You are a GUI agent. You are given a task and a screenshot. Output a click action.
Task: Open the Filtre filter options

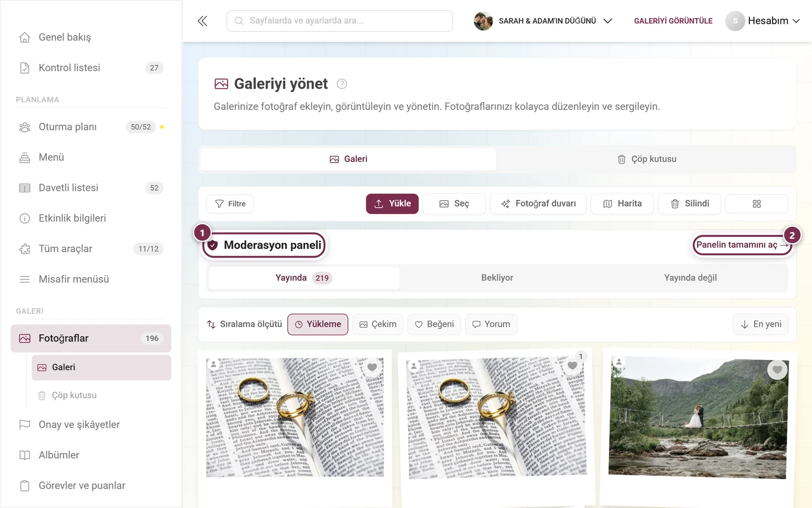230,204
